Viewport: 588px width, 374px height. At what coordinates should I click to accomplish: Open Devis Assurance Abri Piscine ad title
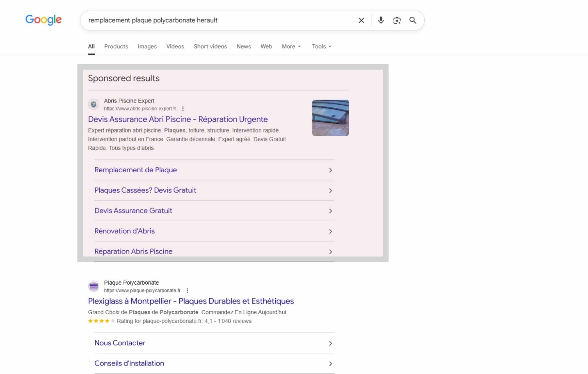tap(178, 119)
